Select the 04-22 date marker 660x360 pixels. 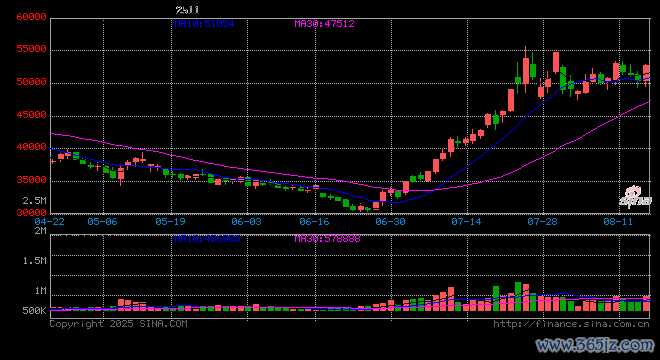(50, 221)
